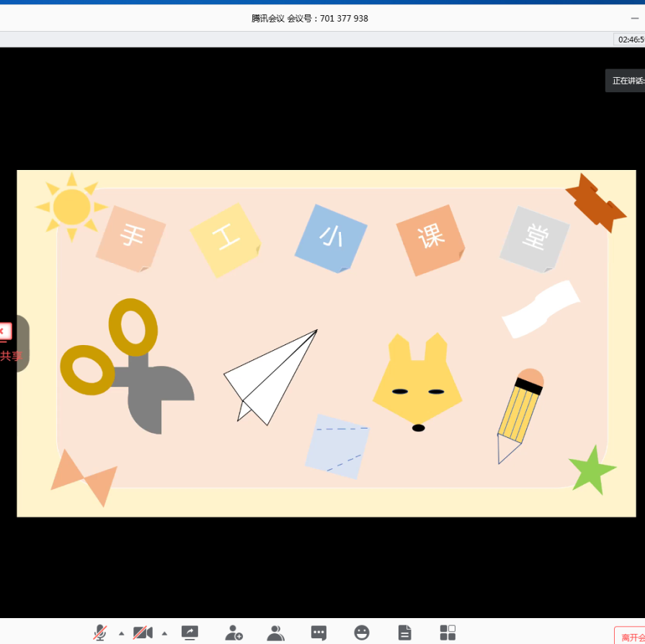The height and width of the screenshot is (644, 645).
Task: Expand the camera options arrow
Action: (164, 633)
